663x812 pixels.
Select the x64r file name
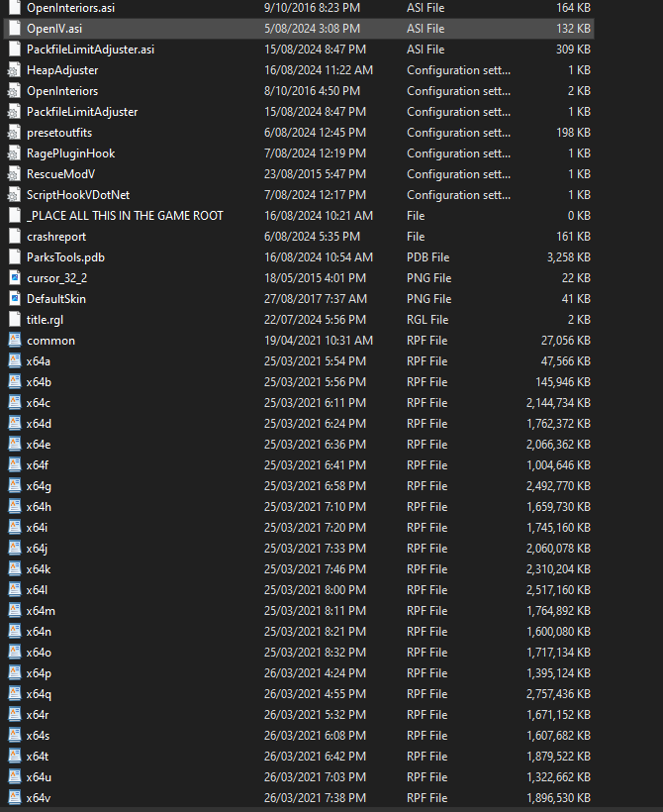coord(38,715)
